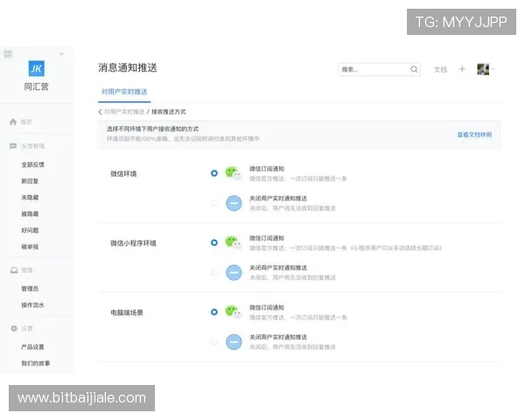Screen dimensions: 525x420
Task: Click 关闭用户实时通知推送 text under 微信环境
Action: (x=278, y=199)
